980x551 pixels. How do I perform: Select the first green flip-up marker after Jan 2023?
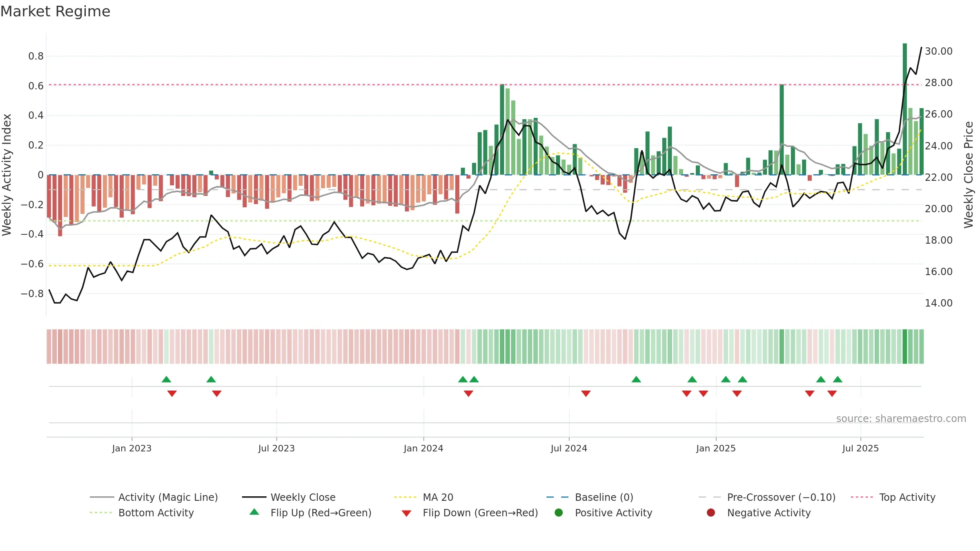click(x=166, y=379)
